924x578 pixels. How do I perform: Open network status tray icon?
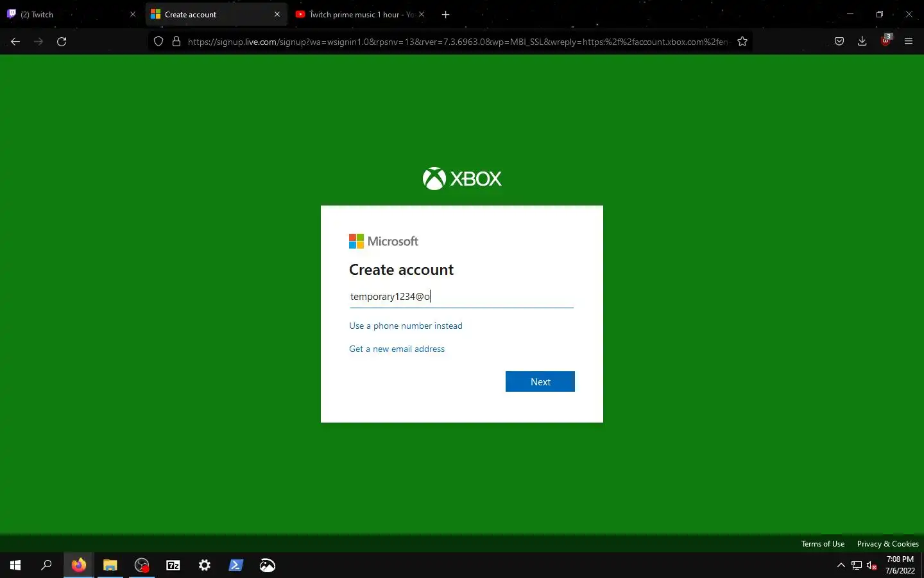click(x=857, y=565)
